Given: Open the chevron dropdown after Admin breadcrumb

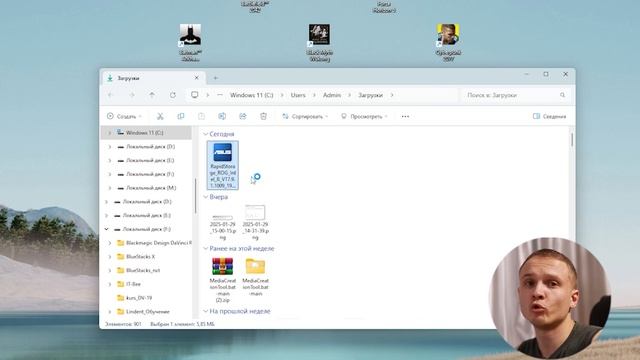Looking at the screenshot, I should (x=350, y=95).
